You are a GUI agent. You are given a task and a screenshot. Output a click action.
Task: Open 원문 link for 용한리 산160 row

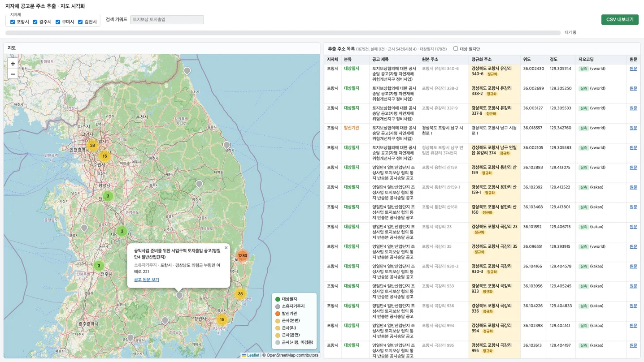633,207
